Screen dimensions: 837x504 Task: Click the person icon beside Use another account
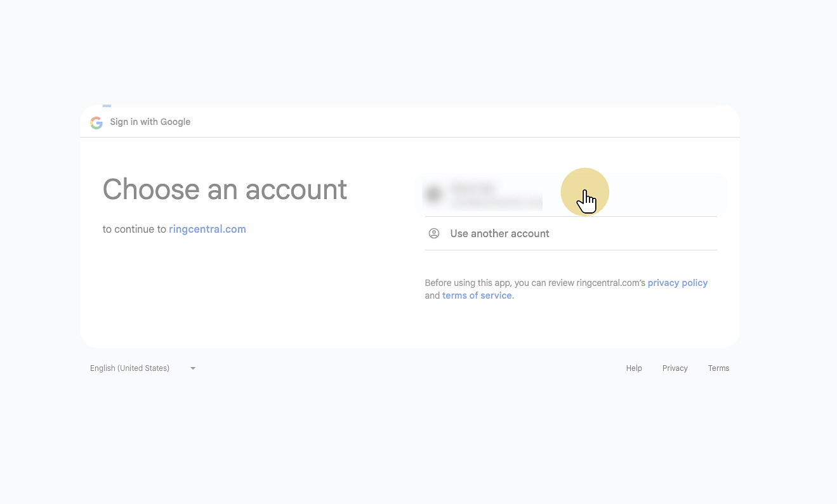[x=434, y=233]
